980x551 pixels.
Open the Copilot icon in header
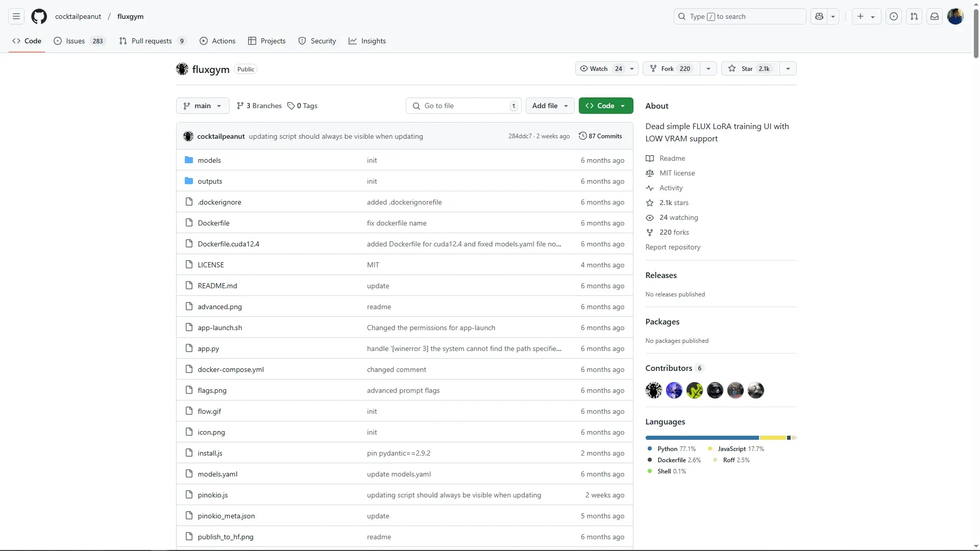coord(819,16)
